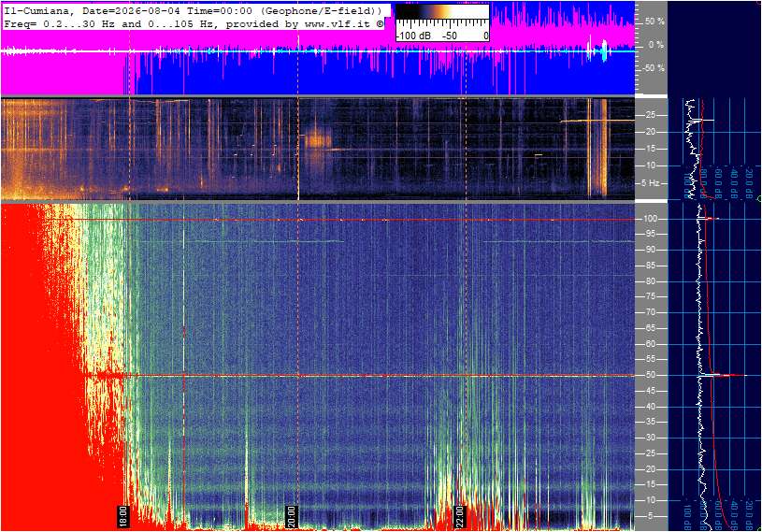This screenshot has width=762, height=532.
Task: Click the 80 Hz E-field axis label
Action: pyautogui.click(x=650, y=280)
